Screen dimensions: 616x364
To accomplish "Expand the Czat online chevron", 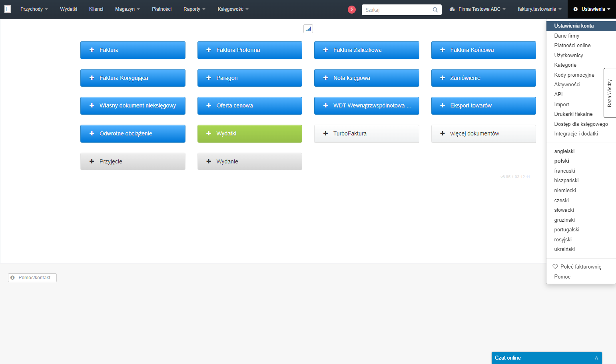I will pyautogui.click(x=596, y=358).
